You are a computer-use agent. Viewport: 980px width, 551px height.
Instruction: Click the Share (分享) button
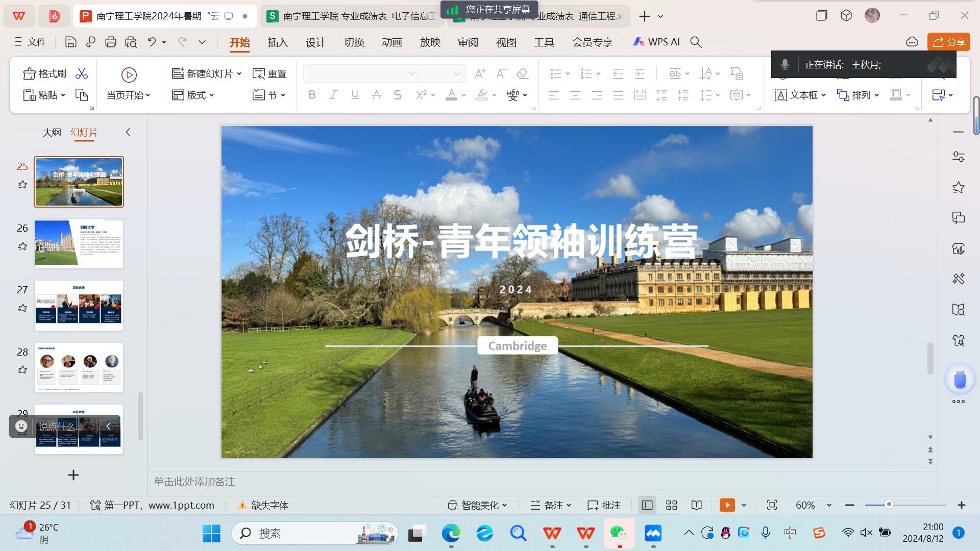point(949,42)
